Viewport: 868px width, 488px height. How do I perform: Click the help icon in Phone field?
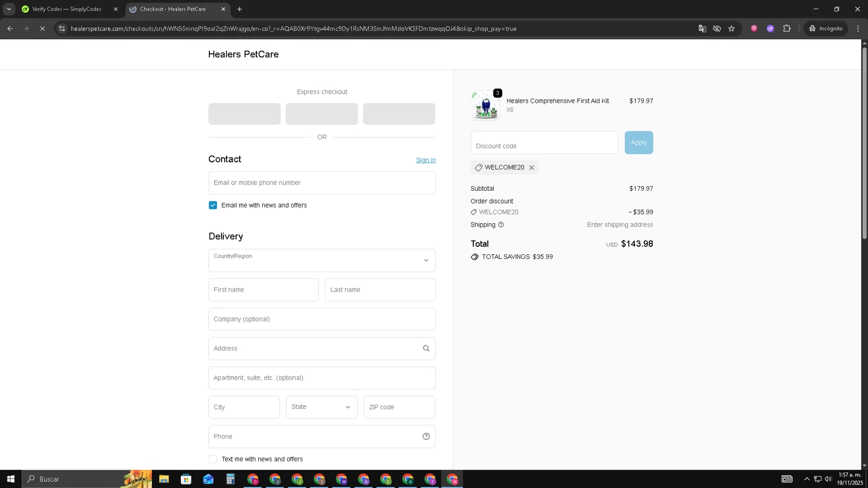[x=426, y=437]
